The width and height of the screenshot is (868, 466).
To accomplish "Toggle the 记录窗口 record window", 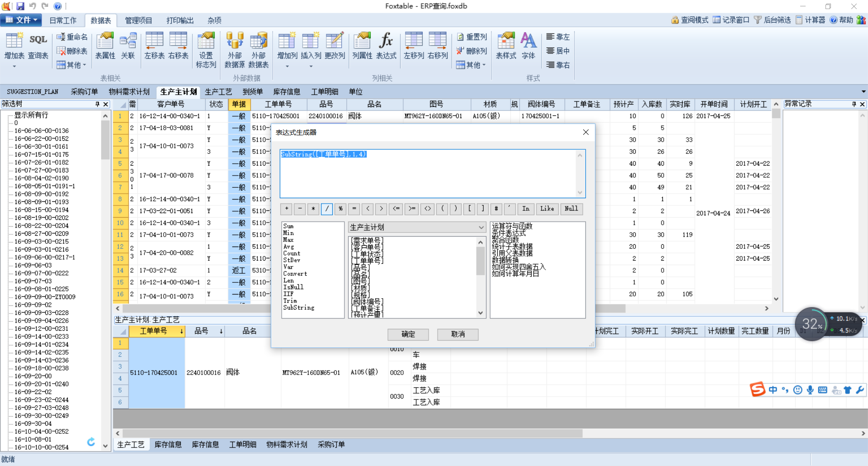I will pyautogui.click(x=731, y=20).
